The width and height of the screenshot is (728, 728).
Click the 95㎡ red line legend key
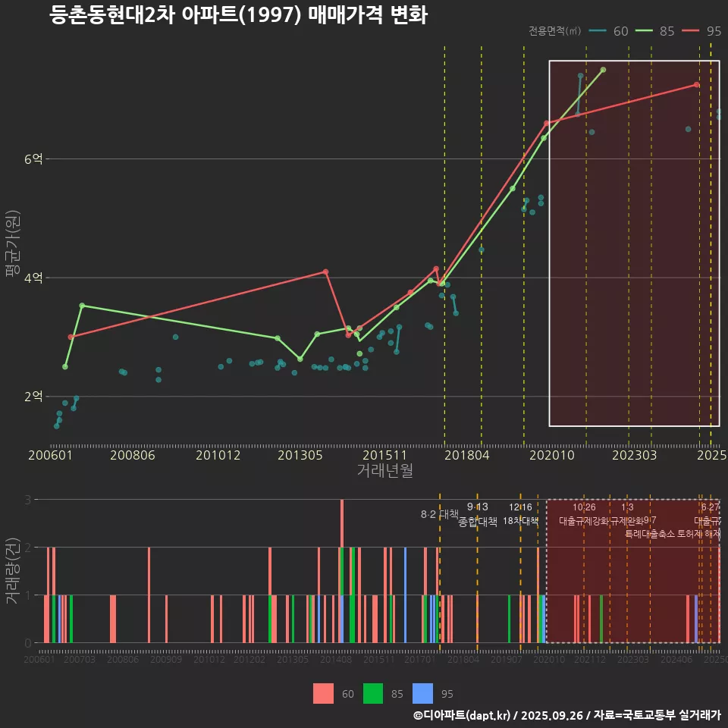pos(691,31)
